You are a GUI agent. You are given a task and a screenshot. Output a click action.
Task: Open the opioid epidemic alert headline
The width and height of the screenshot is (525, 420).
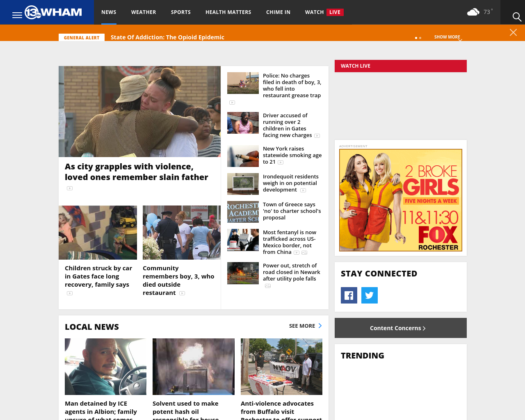[167, 37]
